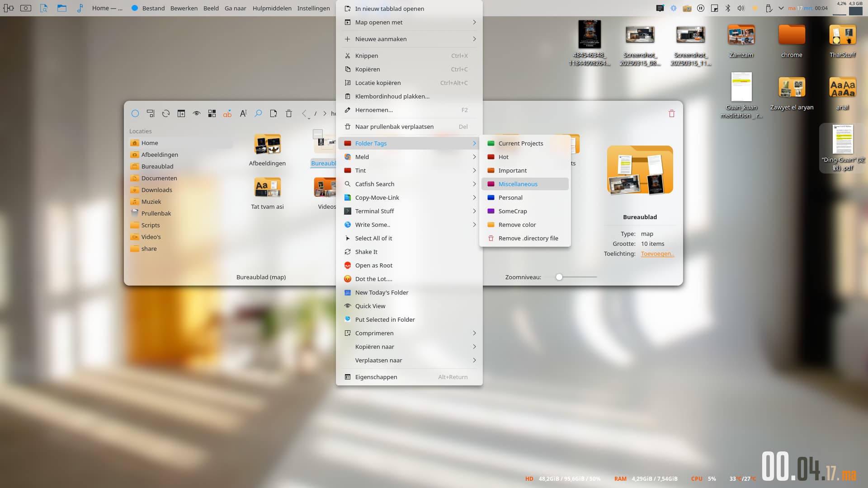This screenshot has height=488, width=868.
Task: Click Naar prullenbak verplaatsen
Action: click(x=409, y=127)
